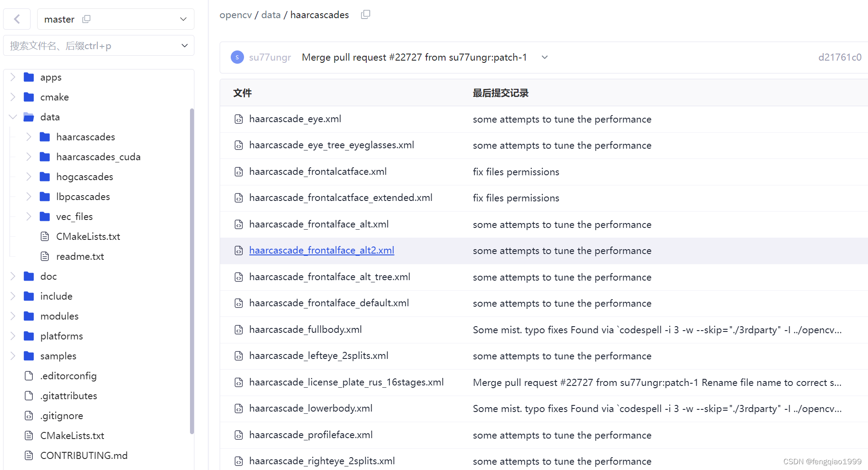Expand the modules folder chevron
Image resolution: width=868 pixels, height=470 pixels.
[x=13, y=316]
